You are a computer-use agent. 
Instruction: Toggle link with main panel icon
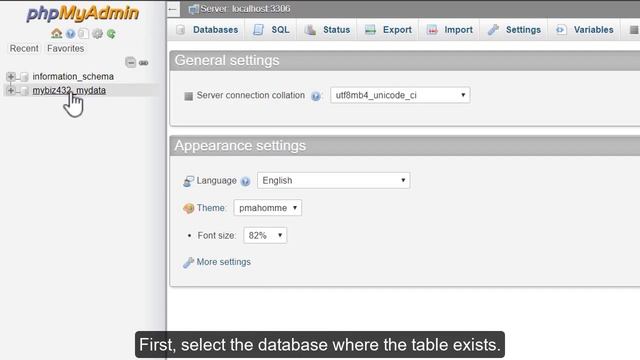[143, 63]
